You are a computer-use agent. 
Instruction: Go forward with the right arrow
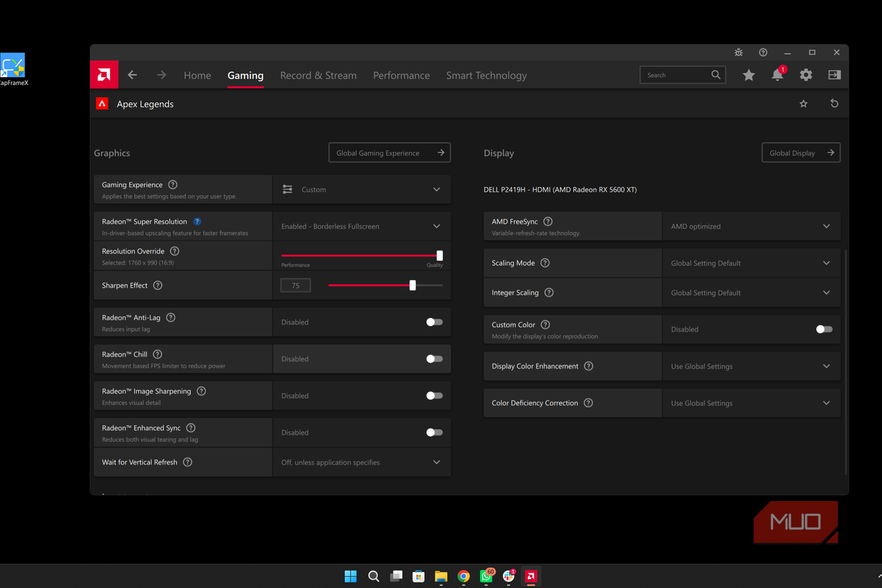[x=162, y=75]
